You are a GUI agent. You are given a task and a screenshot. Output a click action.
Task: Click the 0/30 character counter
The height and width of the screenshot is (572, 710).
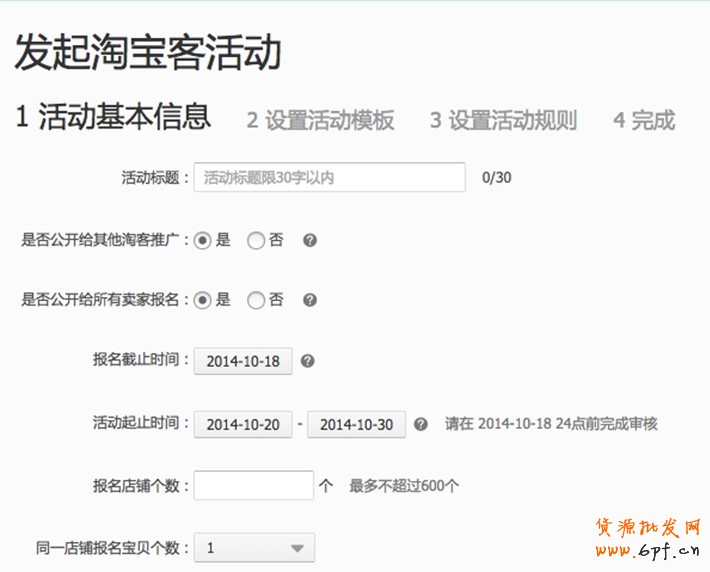click(x=497, y=178)
